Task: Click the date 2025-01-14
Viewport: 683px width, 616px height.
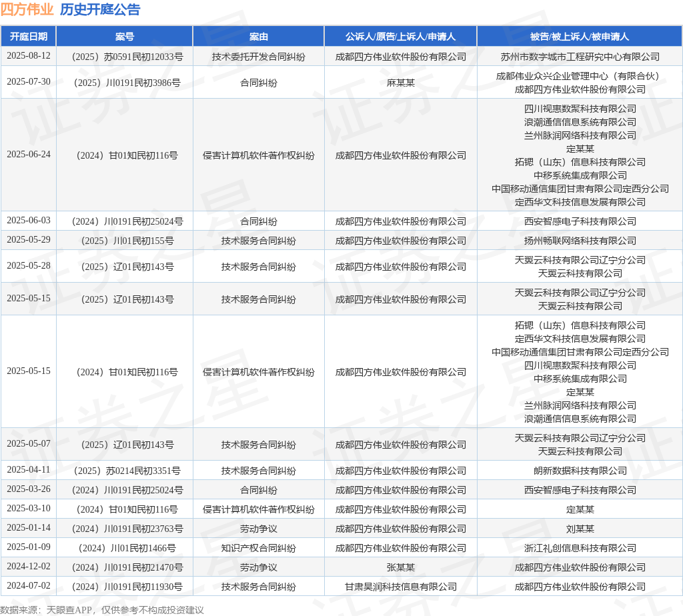Action: pyautogui.click(x=29, y=527)
